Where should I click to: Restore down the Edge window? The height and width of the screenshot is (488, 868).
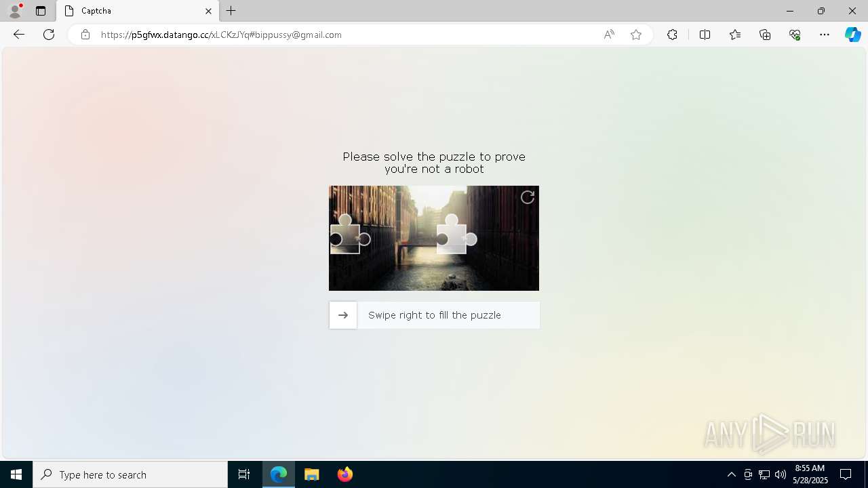coord(821,11)
